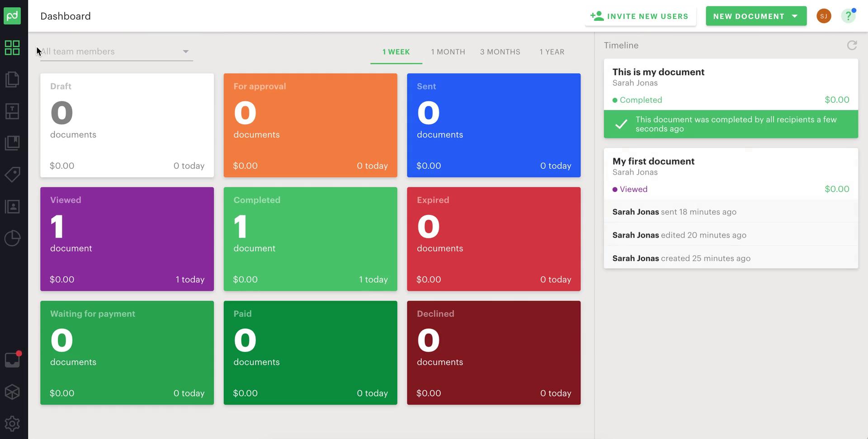Open the Reports pie chart icon
This screenshot has height=439, width=868.
click(x=12, y=239)
